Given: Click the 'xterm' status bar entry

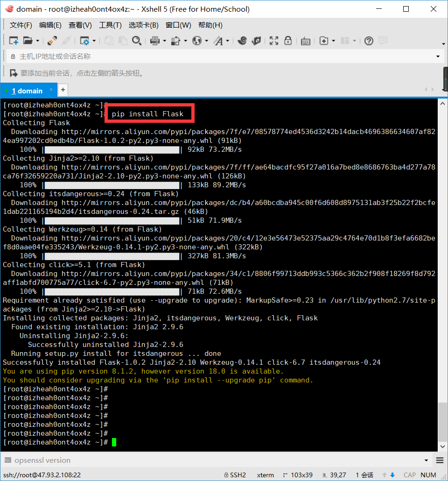Looking at the screenshot, I should pos(265,475).
